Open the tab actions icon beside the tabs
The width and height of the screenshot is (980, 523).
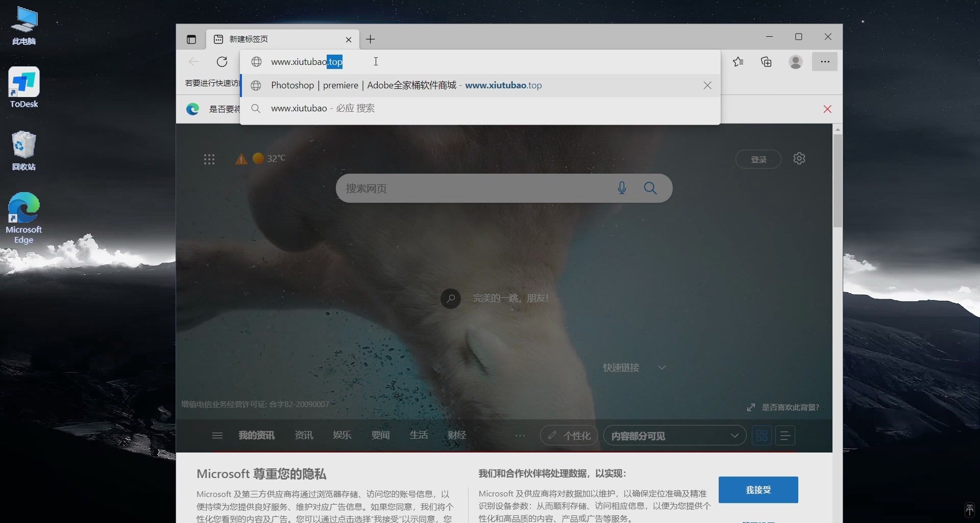point(192,39)
